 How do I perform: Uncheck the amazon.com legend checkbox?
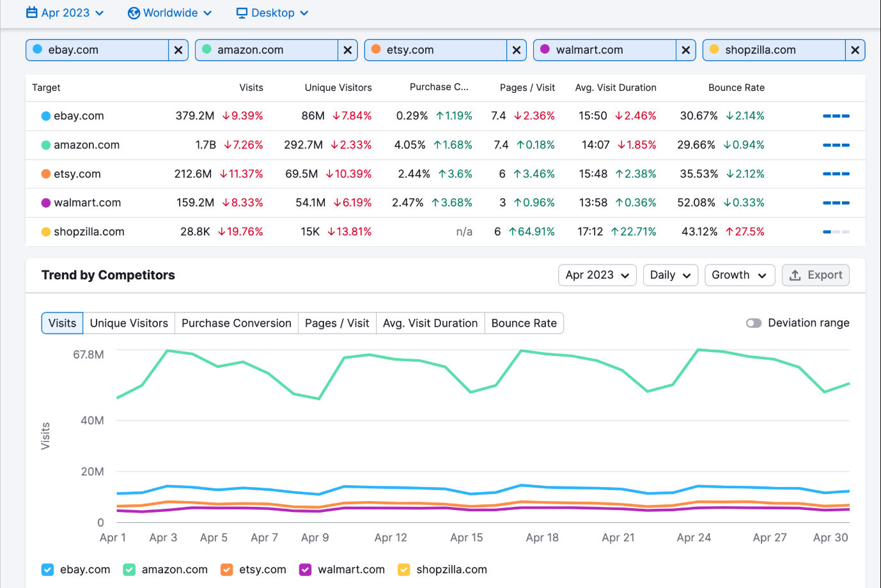pos(129,569)
